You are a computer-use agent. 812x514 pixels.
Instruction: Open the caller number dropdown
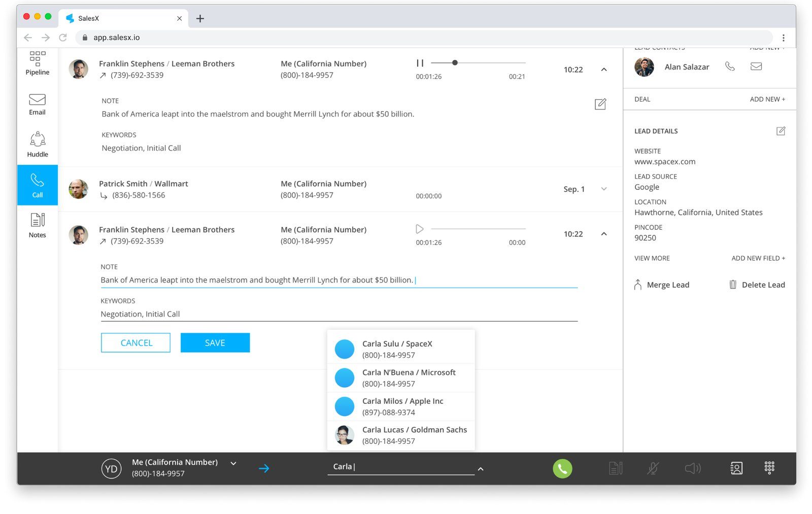pos(233,463)
